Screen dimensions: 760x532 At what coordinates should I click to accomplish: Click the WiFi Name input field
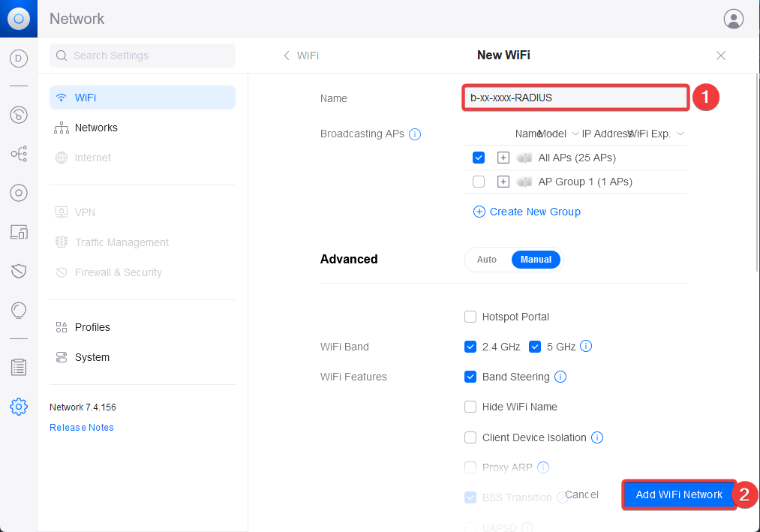[575, 98]
